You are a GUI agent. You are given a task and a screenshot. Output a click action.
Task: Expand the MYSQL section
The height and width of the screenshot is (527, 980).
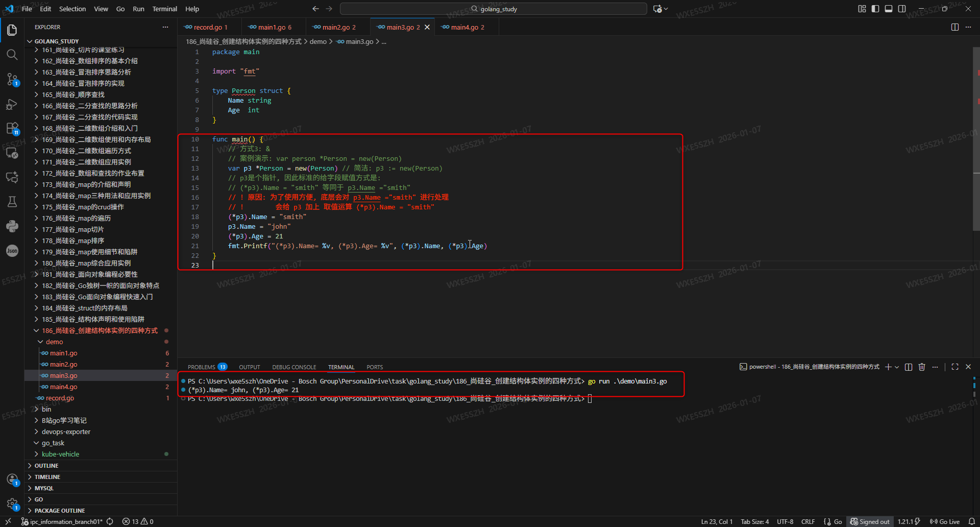101,488
